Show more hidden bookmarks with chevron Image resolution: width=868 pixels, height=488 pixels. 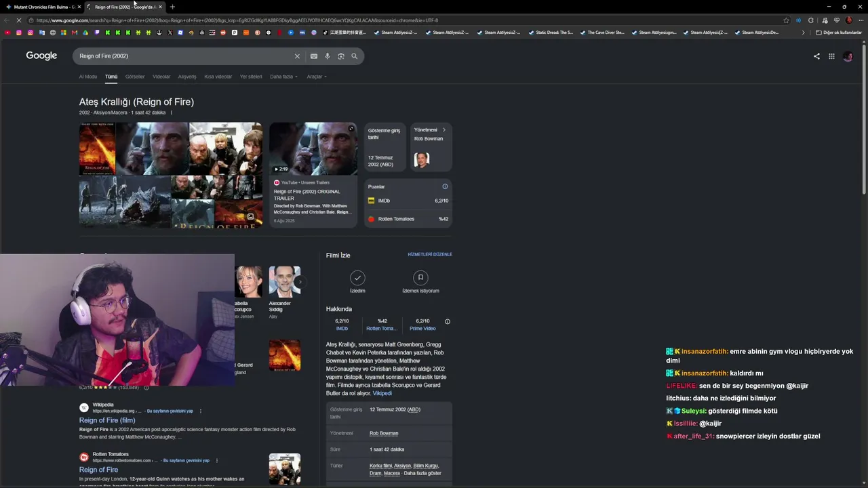click(x=803, y=33)
